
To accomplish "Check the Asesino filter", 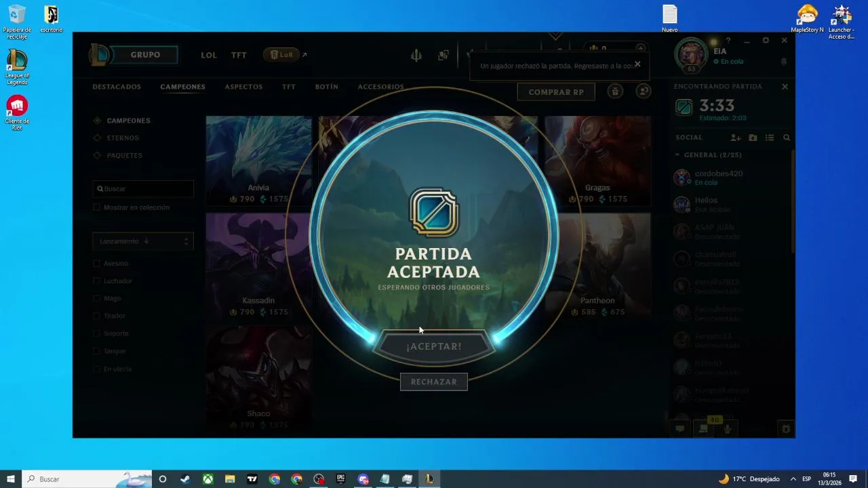I will (96, 263).
